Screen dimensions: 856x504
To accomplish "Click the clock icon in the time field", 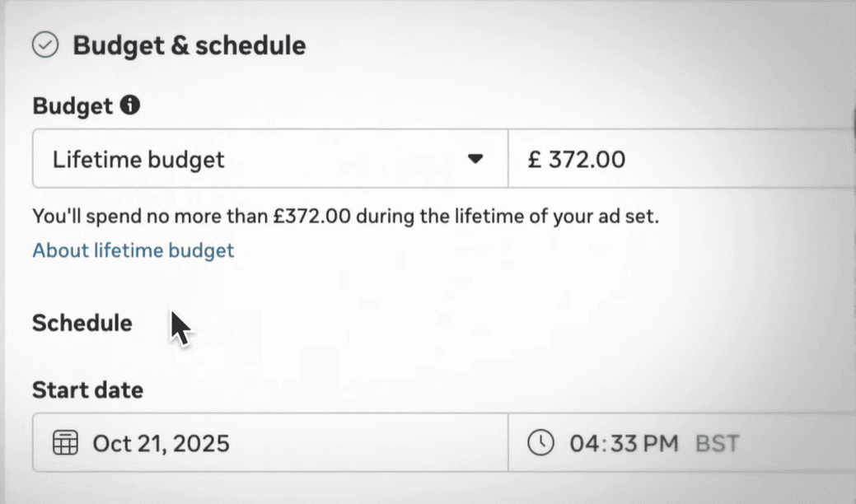I will pos(540,444).
